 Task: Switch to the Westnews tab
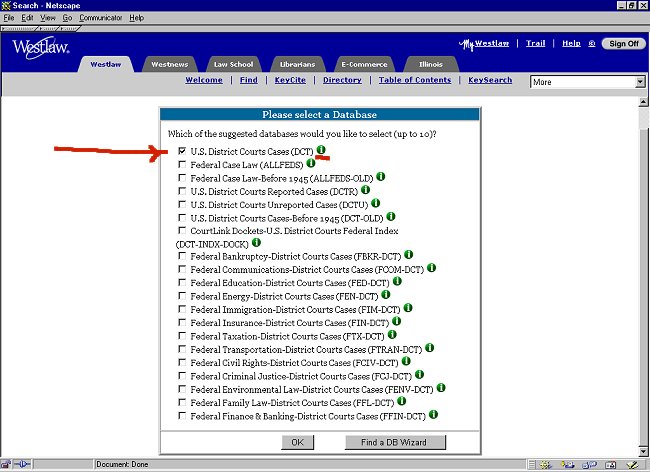click(x=170, y=64)
